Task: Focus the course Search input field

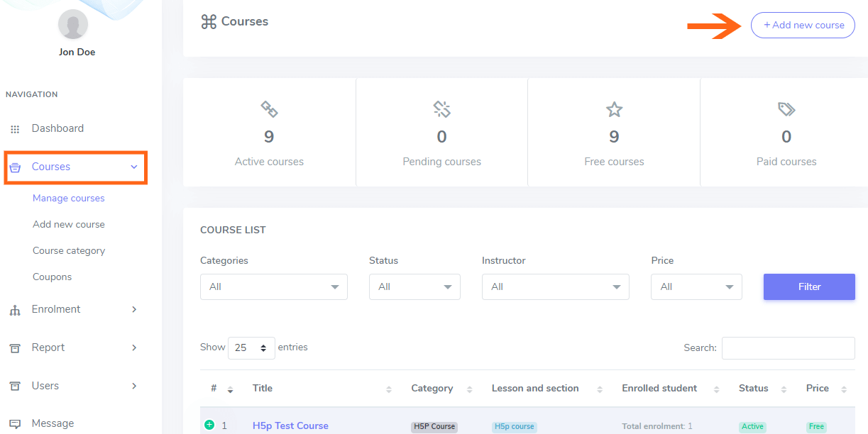Action: pyautogui.click(x=788, y=348)
